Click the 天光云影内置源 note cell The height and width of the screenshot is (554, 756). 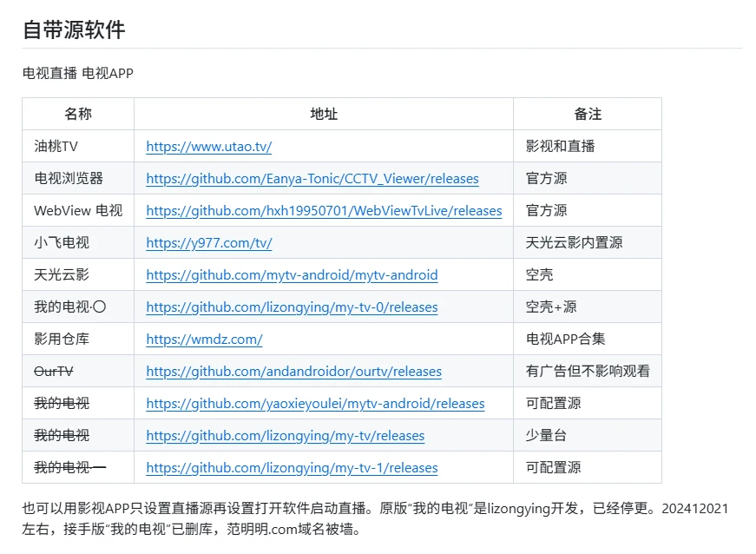click(574, 243)
